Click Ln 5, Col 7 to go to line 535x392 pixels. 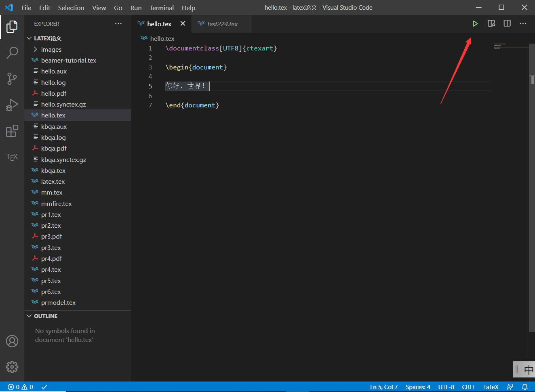click(x=383, y=387)
